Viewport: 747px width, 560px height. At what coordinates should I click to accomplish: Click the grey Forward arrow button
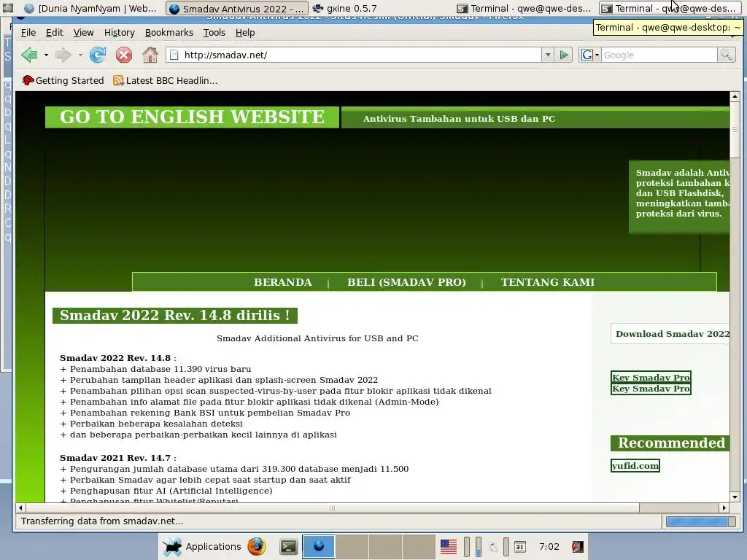[x=63, y=55]
